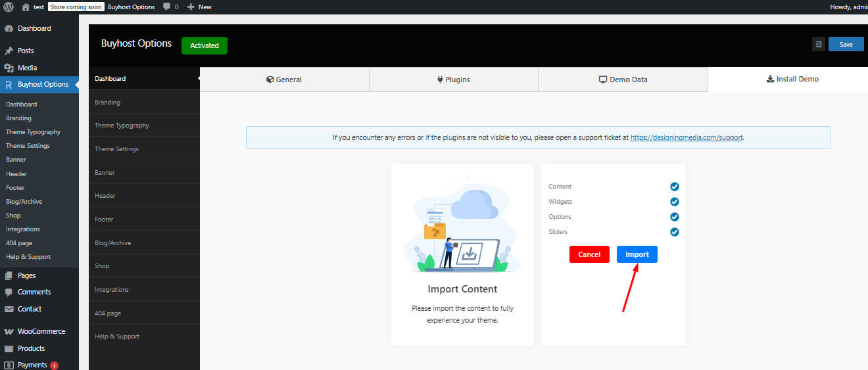Click the WordPress logo in admin bar

coord(9,7)
